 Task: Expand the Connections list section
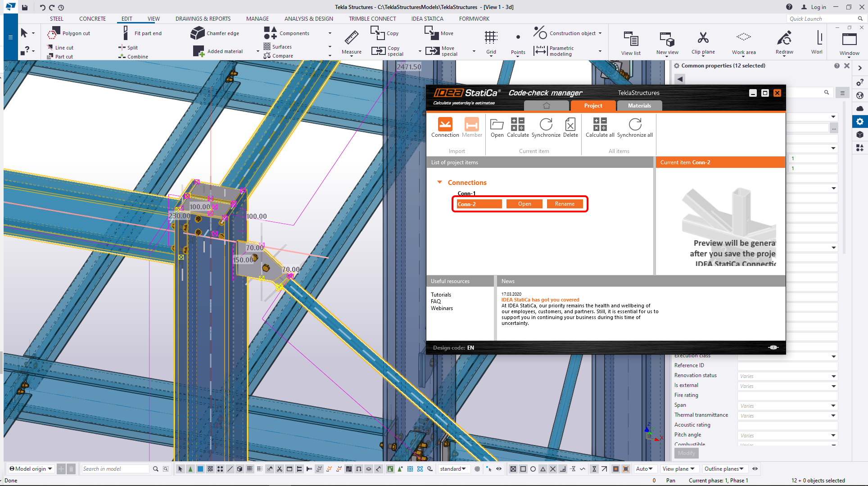(440, 182)
